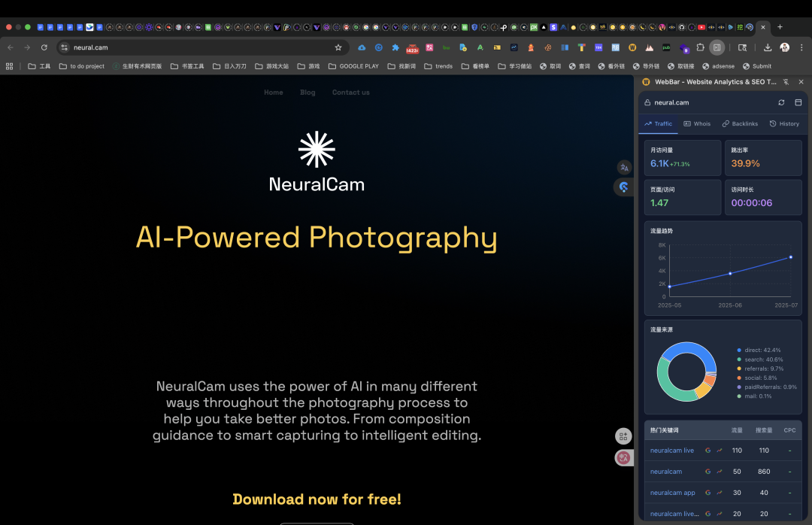Click keyword link 'neuralcam' with 860 searches
812x525 pixels.
pos(666,472)
